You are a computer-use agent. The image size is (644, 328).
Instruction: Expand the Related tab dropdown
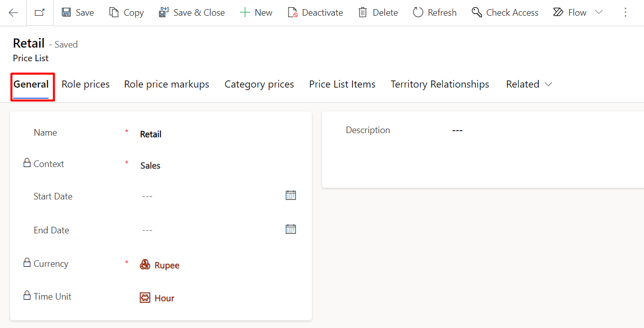pyautogui.click(x=549, y=85)
